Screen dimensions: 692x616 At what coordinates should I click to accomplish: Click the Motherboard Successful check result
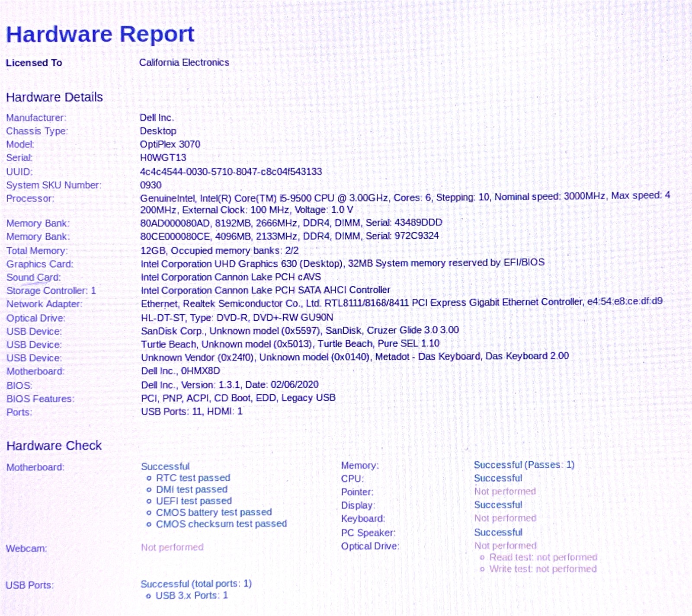click(x=165, y=466)
